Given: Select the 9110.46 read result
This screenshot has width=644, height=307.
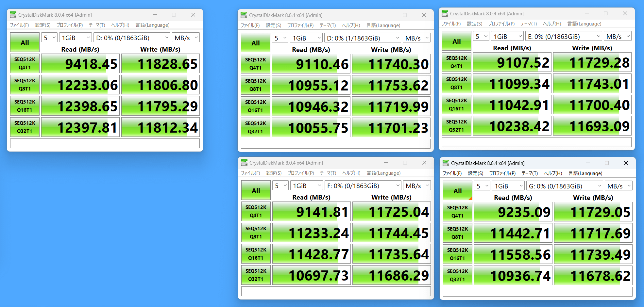Looking at the screenshot, I should click(x=311, y=64).
